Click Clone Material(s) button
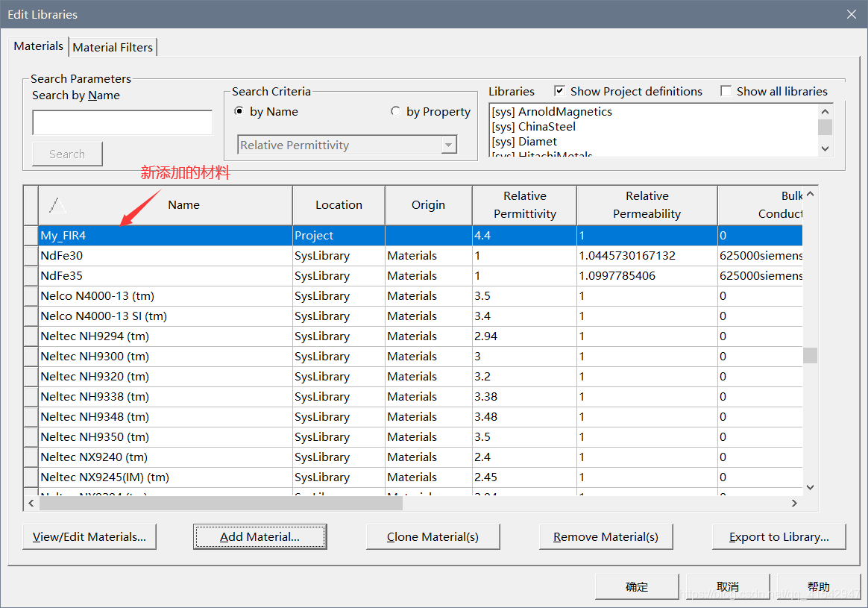The width and height of the screenshot is (868, 608). coord(433,536)
